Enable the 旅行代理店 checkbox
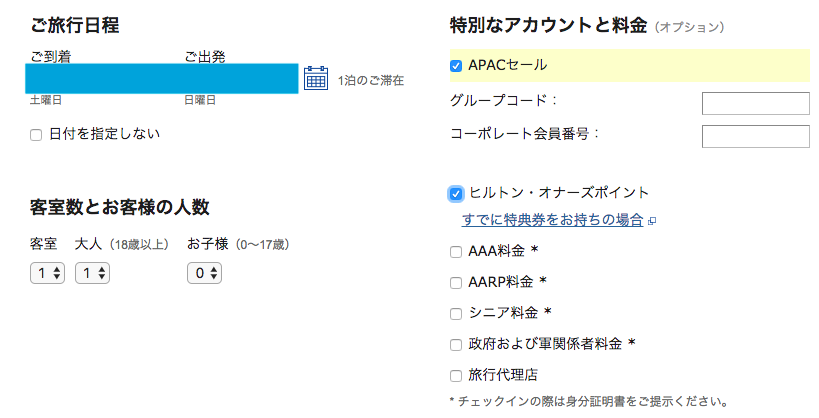 [456, 376]
